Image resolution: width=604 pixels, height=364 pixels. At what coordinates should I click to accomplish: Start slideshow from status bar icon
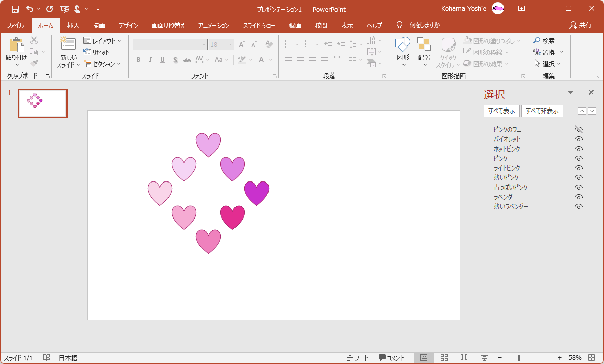point(484,358)
